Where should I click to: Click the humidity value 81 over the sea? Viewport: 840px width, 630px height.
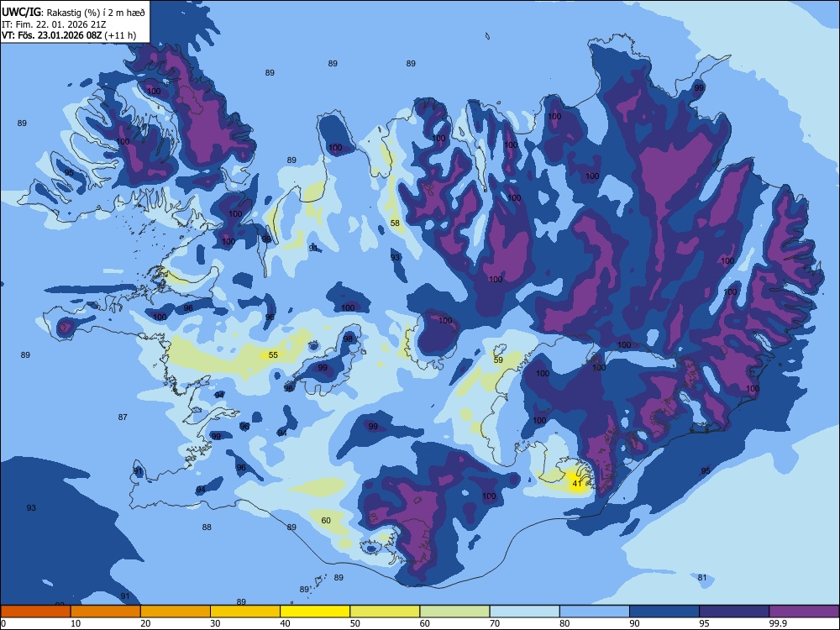coord(702,578)
